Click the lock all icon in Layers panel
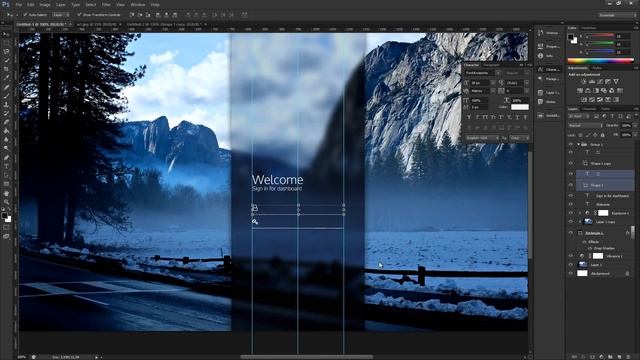This screenshot has width=640, height=360. pyautogui.click(x=602, y=135)
